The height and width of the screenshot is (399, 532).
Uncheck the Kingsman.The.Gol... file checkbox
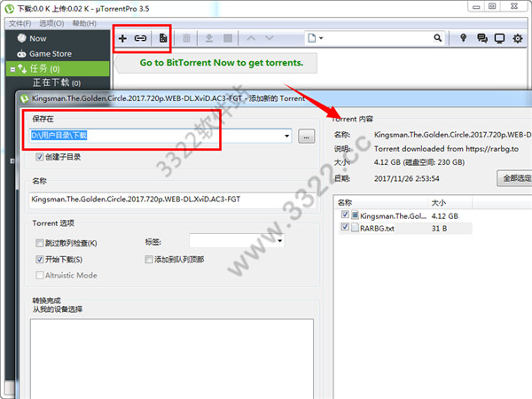click(345, 215)
